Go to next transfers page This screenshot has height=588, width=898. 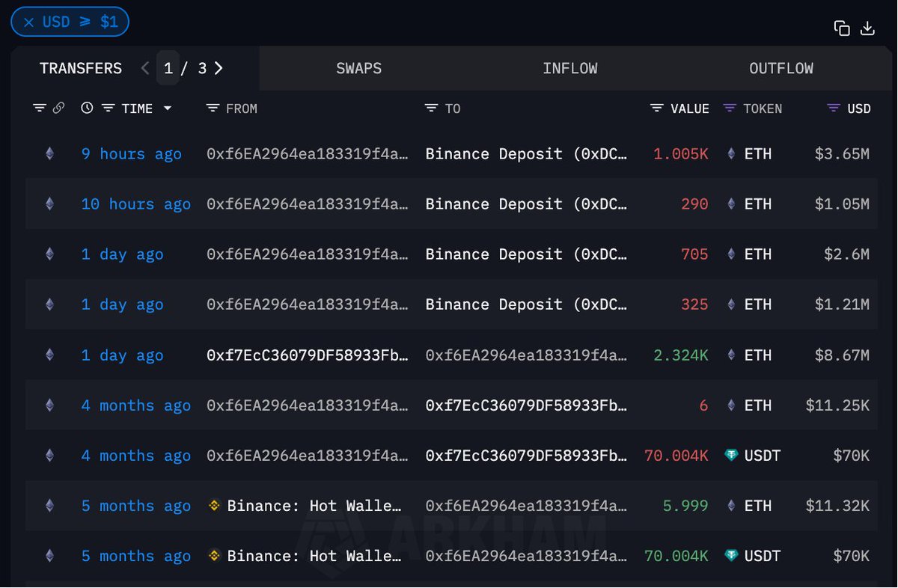coord(219,68)
